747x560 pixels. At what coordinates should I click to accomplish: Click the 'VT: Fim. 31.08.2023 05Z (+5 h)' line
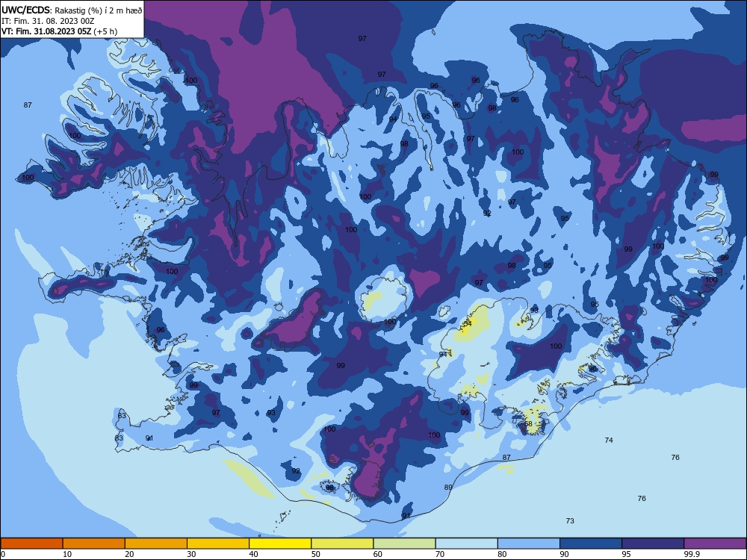59,31
